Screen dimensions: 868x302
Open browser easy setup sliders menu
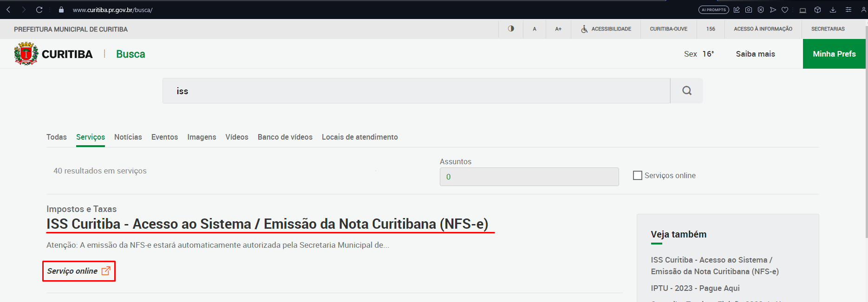[848, 10]
